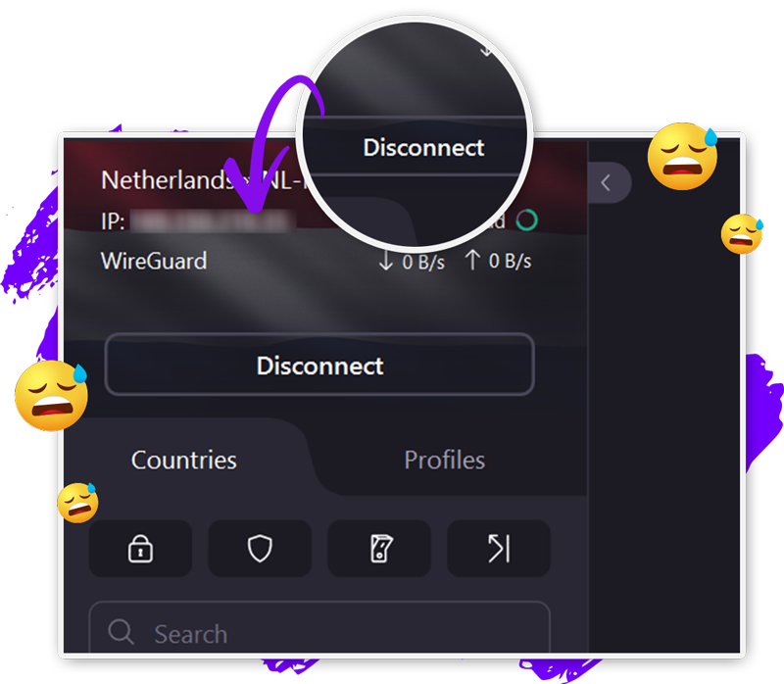This screenshot has width=784, height=684.
Task: Toggle the NetShield shield icon
Action: pyautogui.click(x=260, y=549)
